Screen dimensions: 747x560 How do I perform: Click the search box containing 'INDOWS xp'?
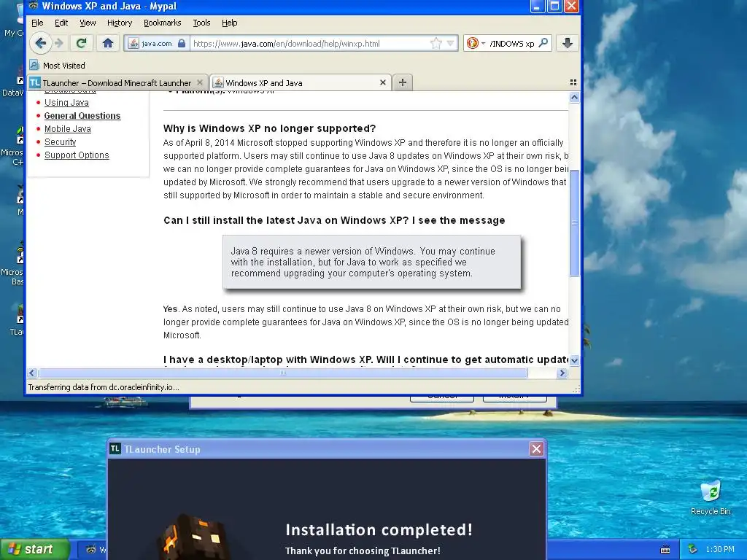(x=512, y=43)
